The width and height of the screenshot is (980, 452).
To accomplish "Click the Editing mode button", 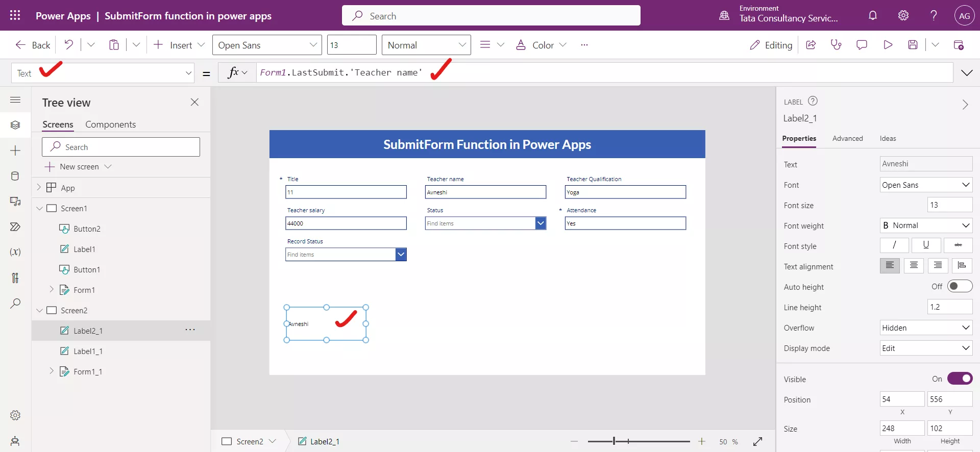I will 771,45.
